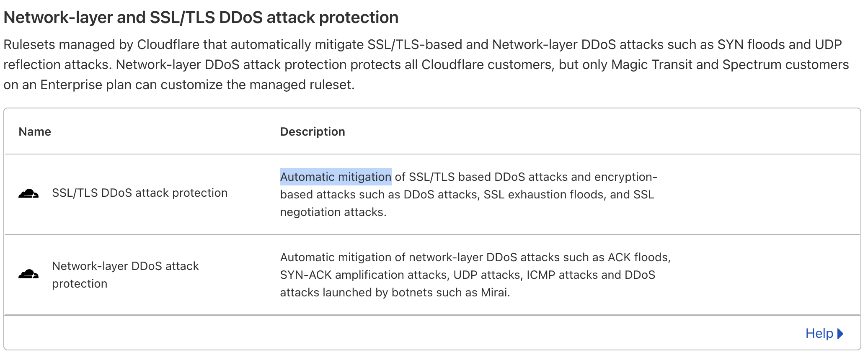Click the highlighted text Automatic mitigation
This screenshot has width=868, height=355.
335,177
